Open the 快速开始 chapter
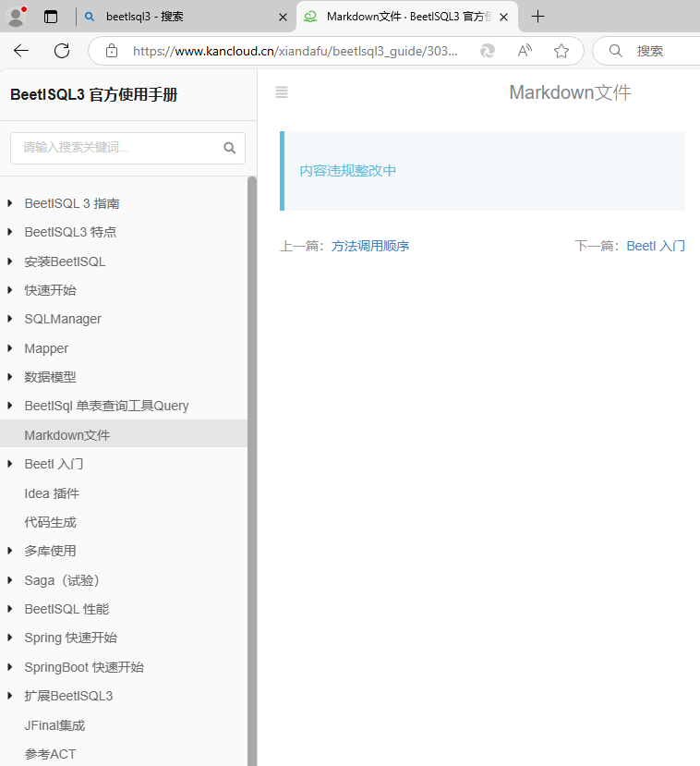The height and width of the screenshot is (766, 700). (x=50, y=290)
